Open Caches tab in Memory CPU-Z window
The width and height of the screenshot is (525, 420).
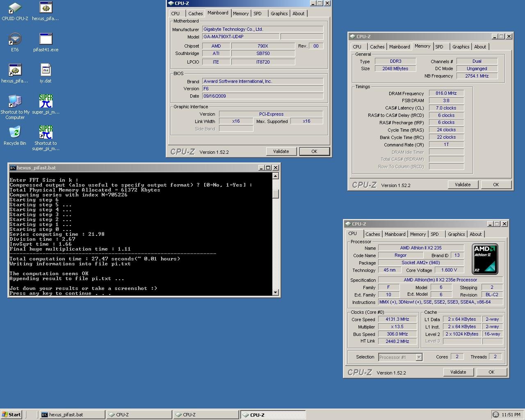(x=377, y=47)
